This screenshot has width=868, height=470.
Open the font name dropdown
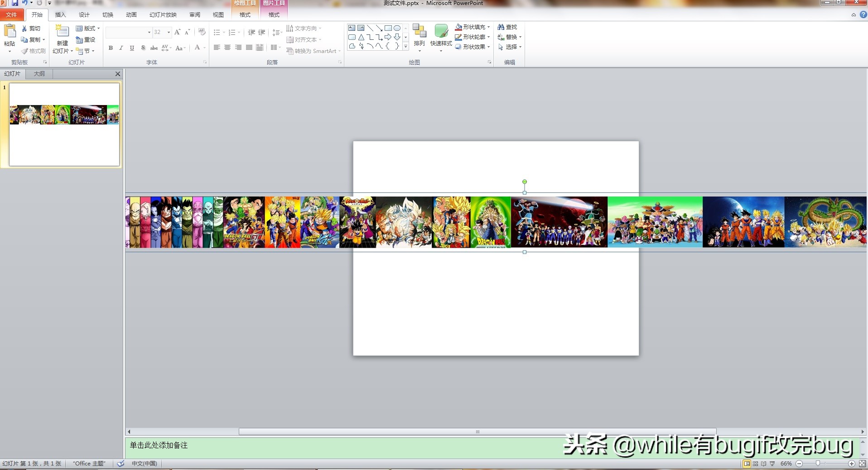149,33
